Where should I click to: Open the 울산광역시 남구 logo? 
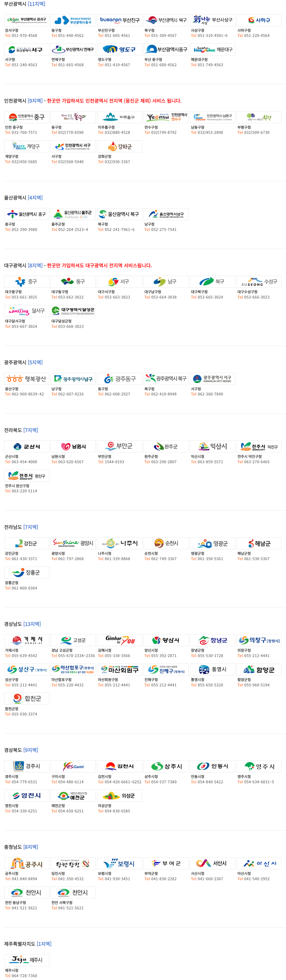tap(166, 214)
